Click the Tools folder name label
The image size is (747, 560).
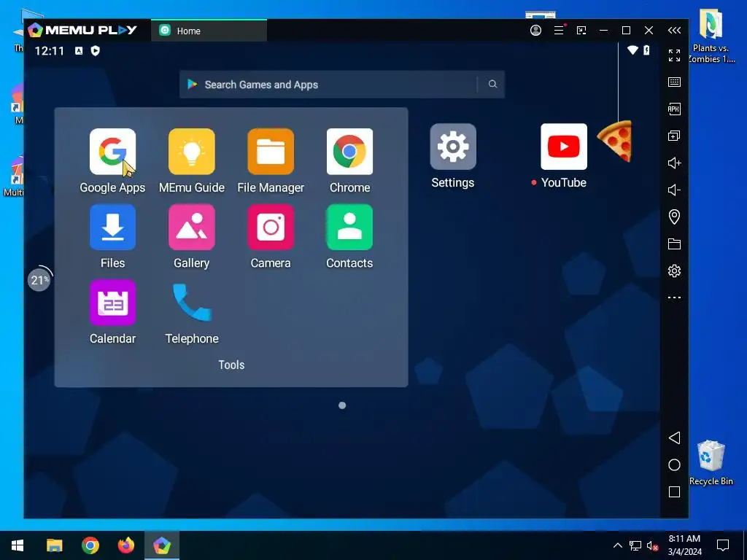[231, 365]
